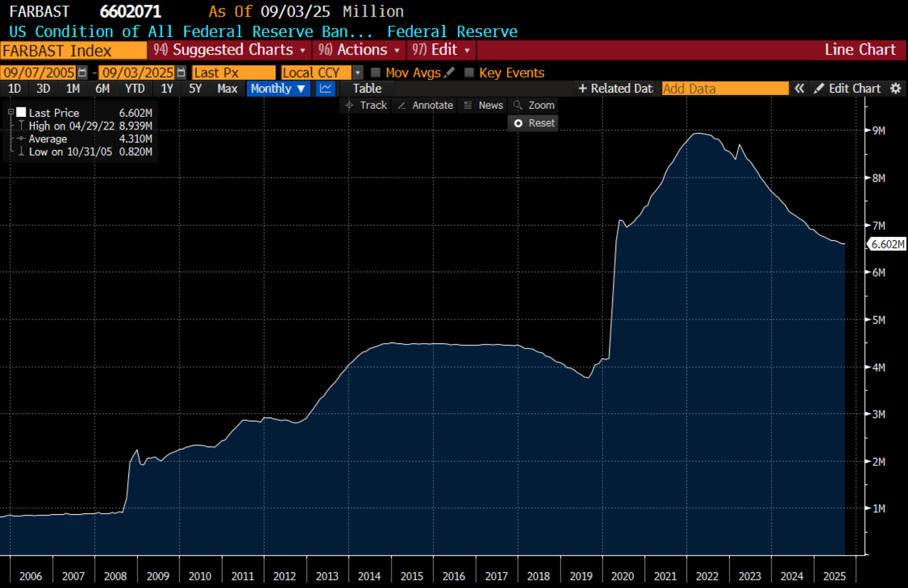Open the end date calendar picker icon
The height and width of the screenshot is (588, 908).
pyautogui.click(x=181, y=72)
